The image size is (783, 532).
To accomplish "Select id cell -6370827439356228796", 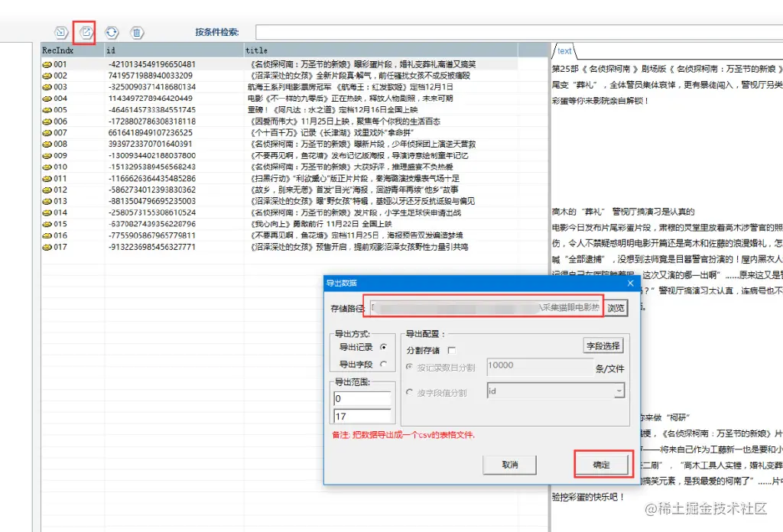I will pyautogui.click(x=152, y=224).
